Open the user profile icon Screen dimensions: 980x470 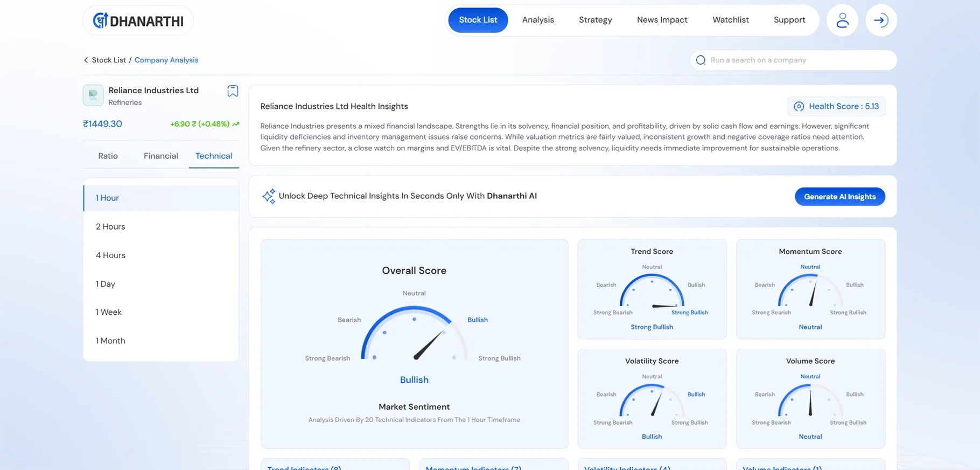pos(842,20)
